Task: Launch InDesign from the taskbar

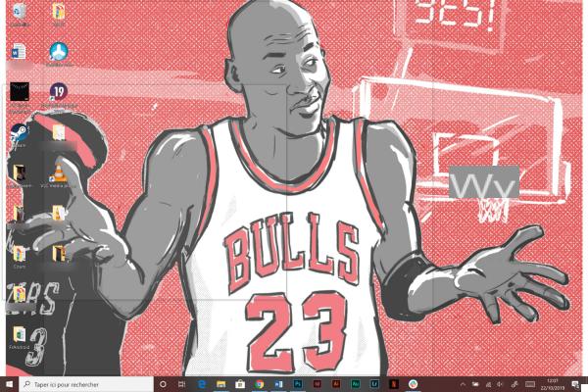Action: click(x=317, y=384)
